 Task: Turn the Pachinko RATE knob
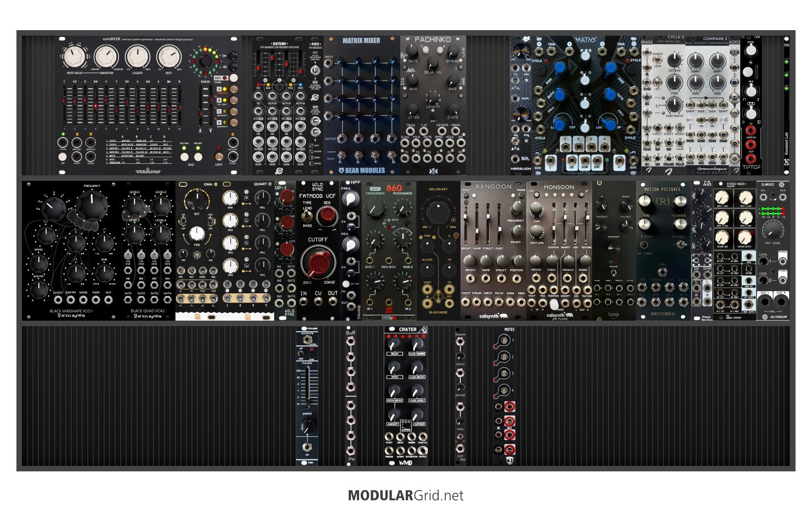point(412,51)
